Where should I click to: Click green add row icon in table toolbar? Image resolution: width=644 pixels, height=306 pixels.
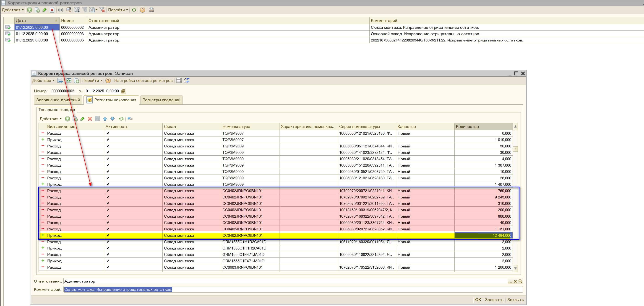68,119
